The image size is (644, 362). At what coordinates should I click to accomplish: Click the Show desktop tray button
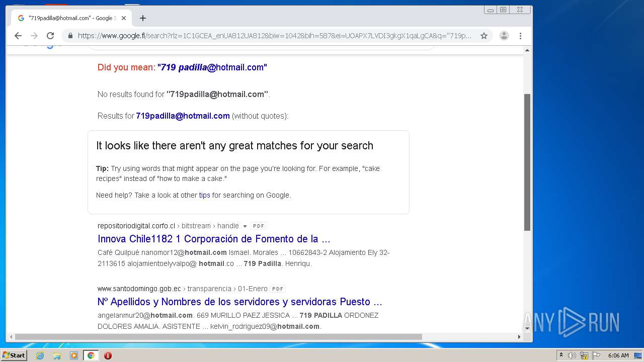[638, 355]
